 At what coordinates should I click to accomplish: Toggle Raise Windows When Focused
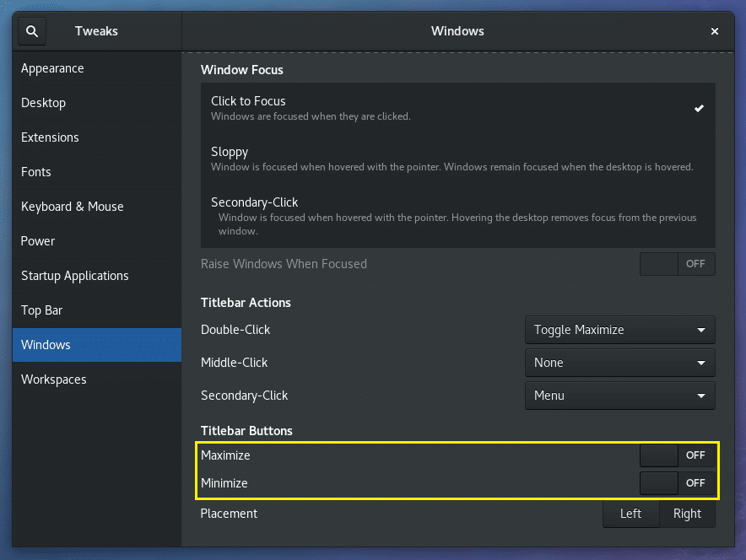678,263
